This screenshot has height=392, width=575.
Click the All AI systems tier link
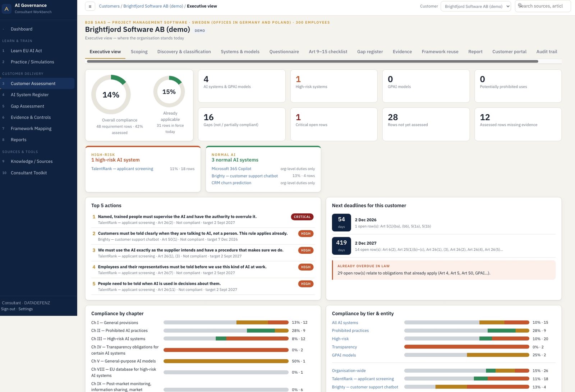click(x=345, y=323)
